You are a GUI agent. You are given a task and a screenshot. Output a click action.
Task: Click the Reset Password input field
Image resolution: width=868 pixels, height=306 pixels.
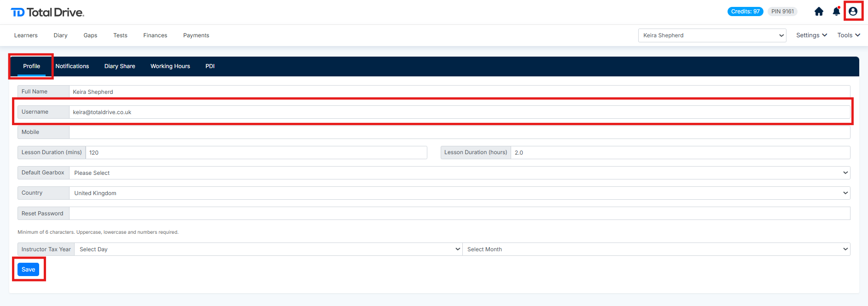460,213
